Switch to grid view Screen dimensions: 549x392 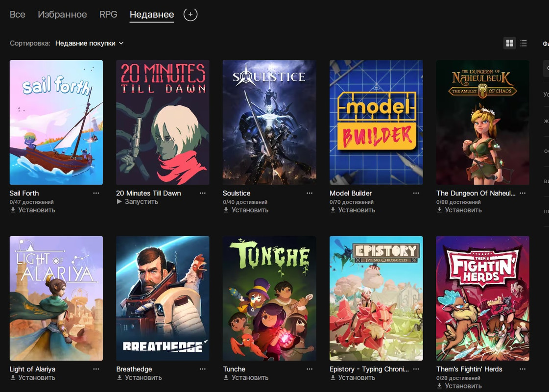click(510, 43)
